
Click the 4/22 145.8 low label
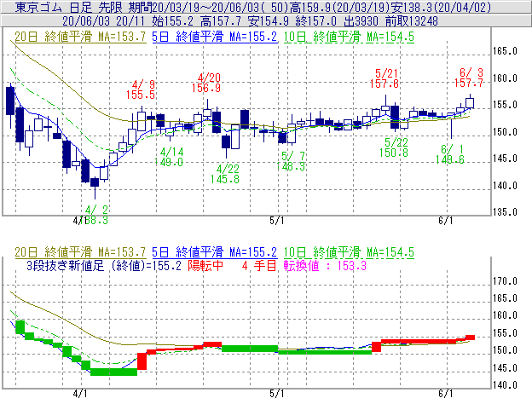tap(225, 174)
